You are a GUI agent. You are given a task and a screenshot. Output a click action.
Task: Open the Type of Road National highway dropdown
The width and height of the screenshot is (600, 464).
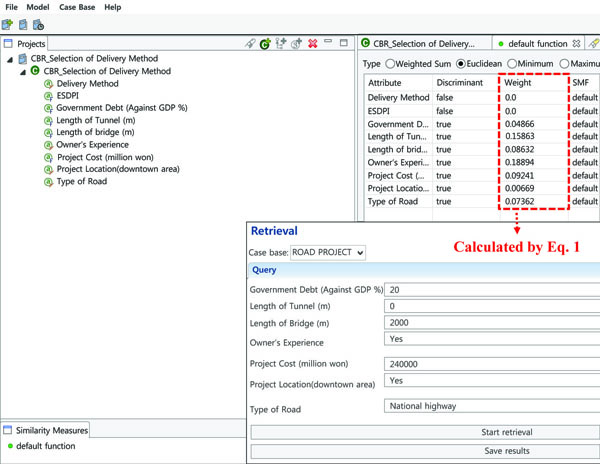tap(492, 406)
